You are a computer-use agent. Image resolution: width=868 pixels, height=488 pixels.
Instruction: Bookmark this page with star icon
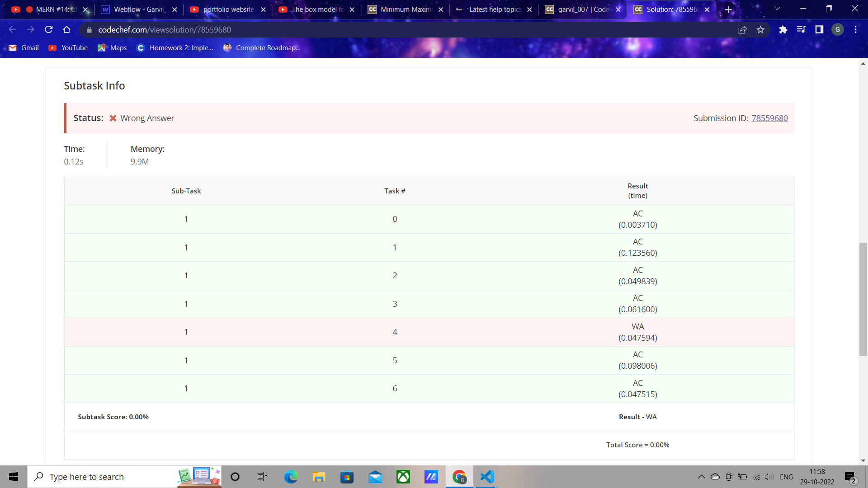pos(760,29)
